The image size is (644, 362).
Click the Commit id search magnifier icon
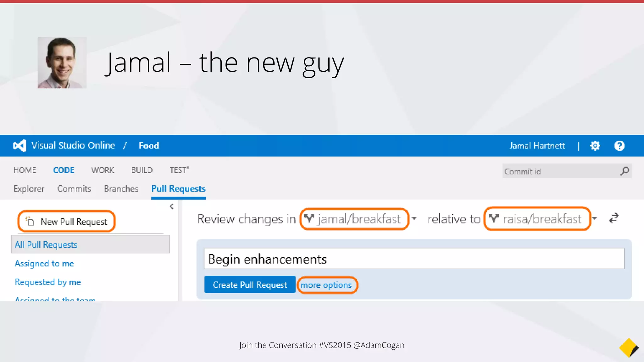(x=625, y=171)
